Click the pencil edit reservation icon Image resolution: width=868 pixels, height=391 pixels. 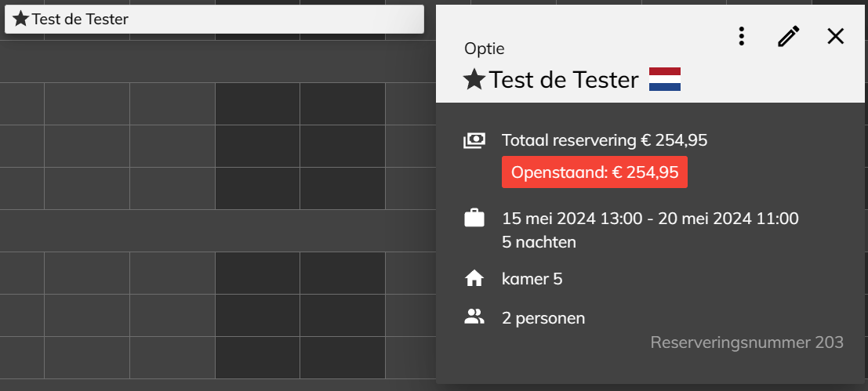[789, 37]
